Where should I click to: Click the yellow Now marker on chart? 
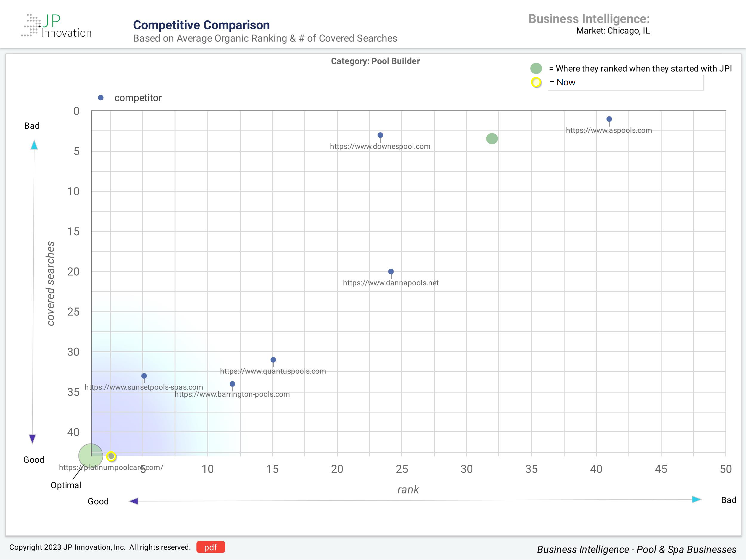(x=111, y=456)
